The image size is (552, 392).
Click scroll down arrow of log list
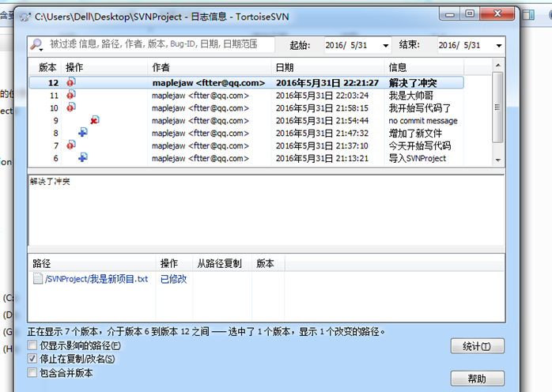pyautogui.click(x=497, y=160)
